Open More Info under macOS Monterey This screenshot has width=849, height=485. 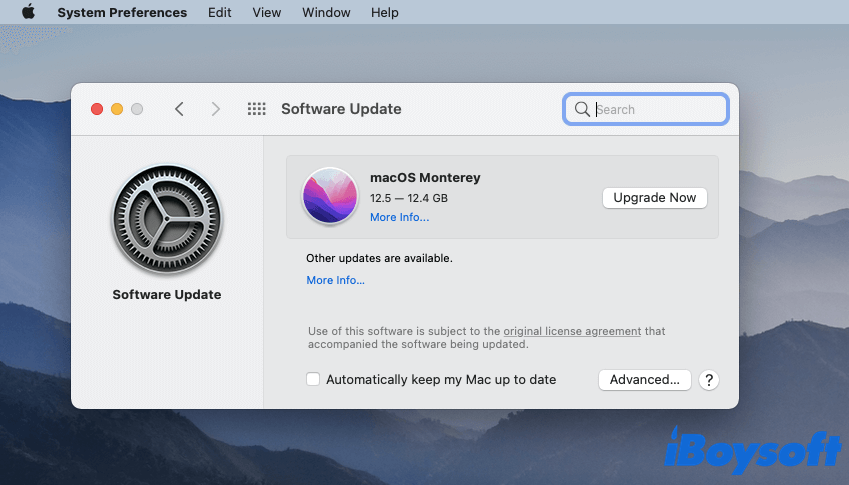399,217
